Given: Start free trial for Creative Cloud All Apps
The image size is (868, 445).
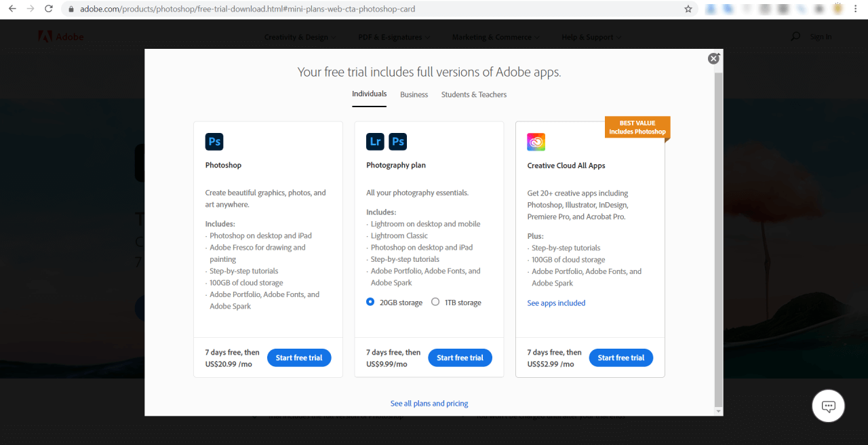Looking at the screenshot, I should tap(620, 357).
